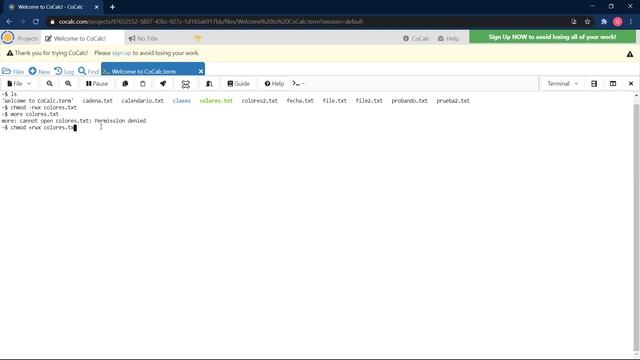Click the Permission denied error line
This screenshot has height=360, width=640.
tap(74, 121)
